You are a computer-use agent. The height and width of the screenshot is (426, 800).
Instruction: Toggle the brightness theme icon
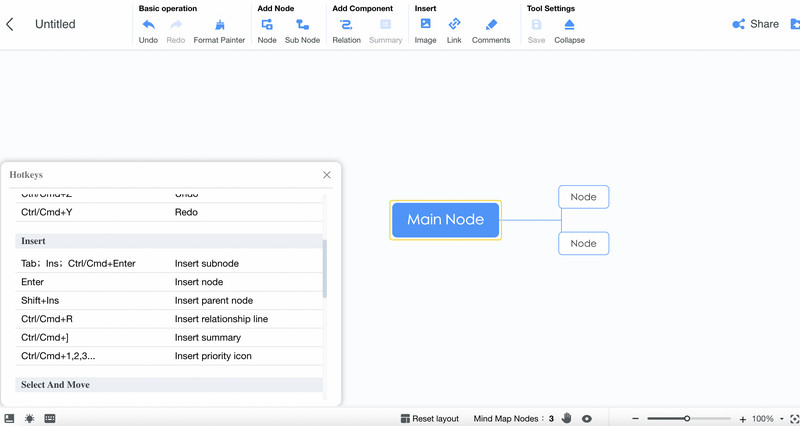click(30, 418)
